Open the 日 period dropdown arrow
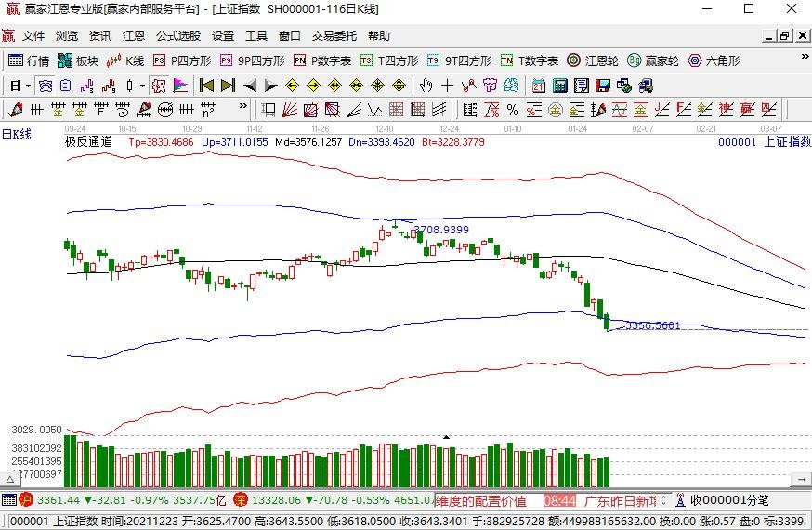The width and height of the screenshot is (812, 530). click(28, 86)
